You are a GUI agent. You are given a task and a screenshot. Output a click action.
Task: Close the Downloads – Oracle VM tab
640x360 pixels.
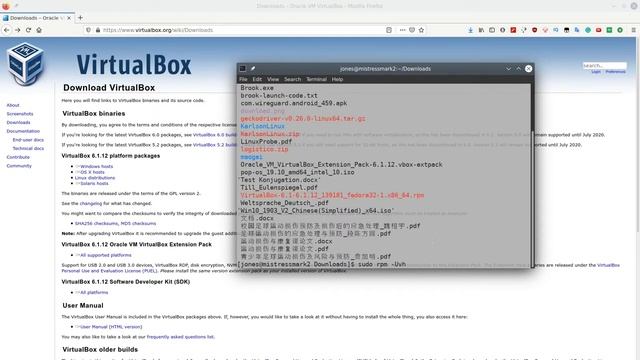coord(69,18)
